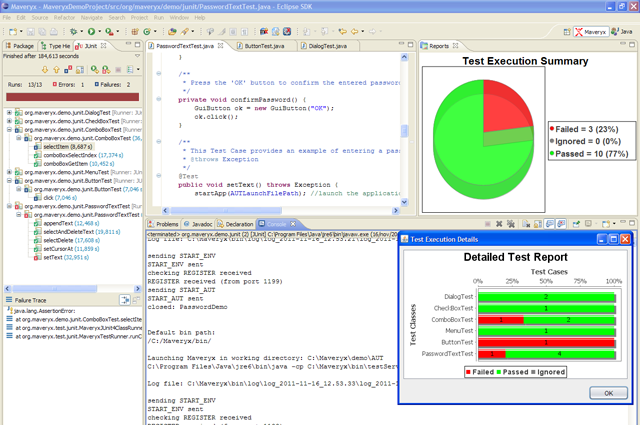Click the Debug bug icon in main toolbar
640x425 pixels.
(x=73, y=31)
